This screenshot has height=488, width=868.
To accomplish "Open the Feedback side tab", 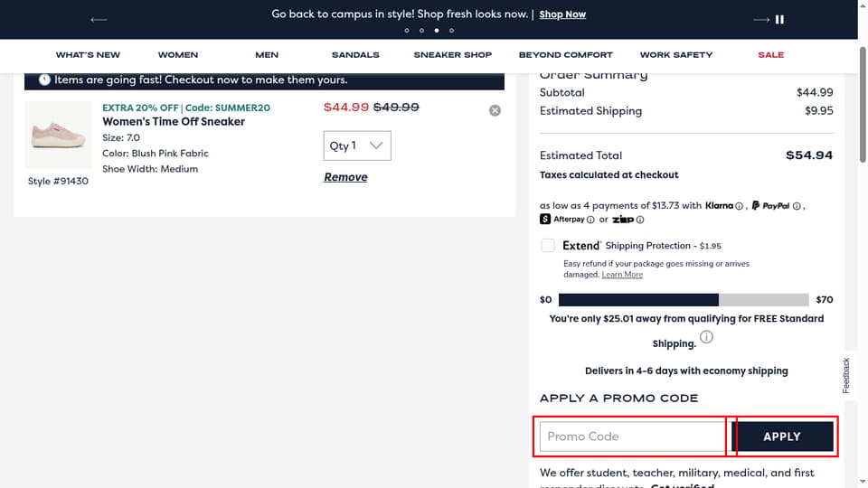I will 846,375.
